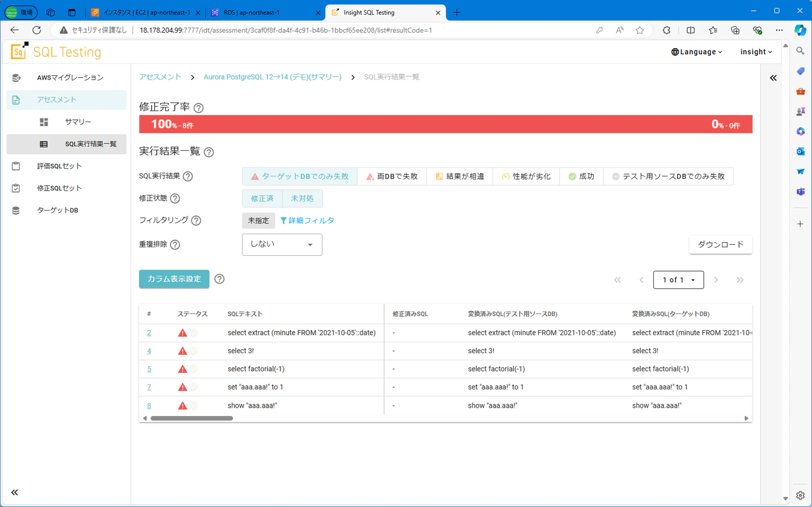Switch to EC2 インスタンス browser tab
The width and height of the screenshot is (812, 507).
click(145, 13)
